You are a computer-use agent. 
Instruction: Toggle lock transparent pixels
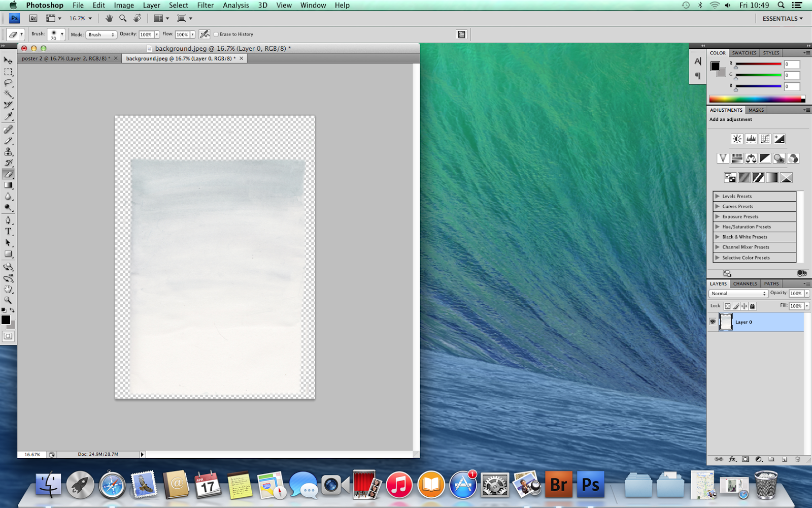727,306
